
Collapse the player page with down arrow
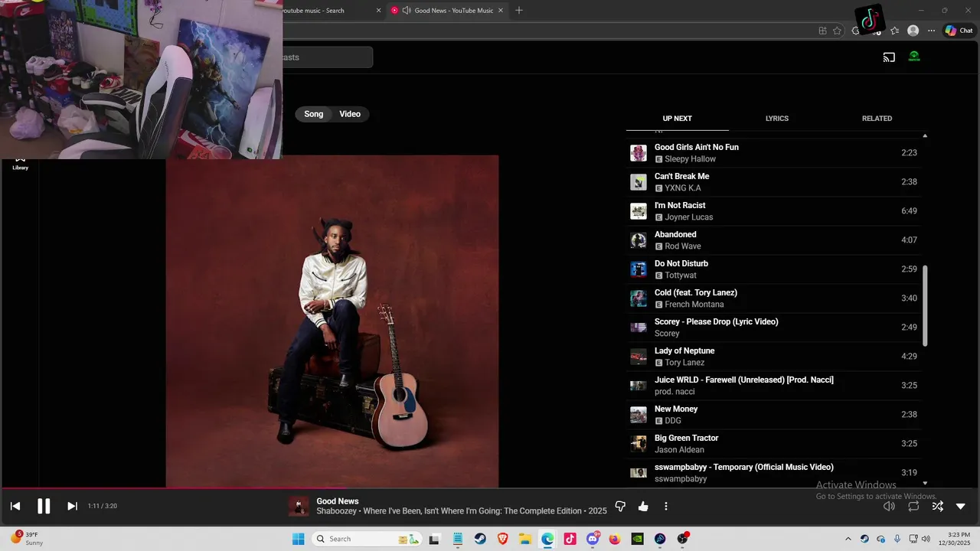[961, 506]
